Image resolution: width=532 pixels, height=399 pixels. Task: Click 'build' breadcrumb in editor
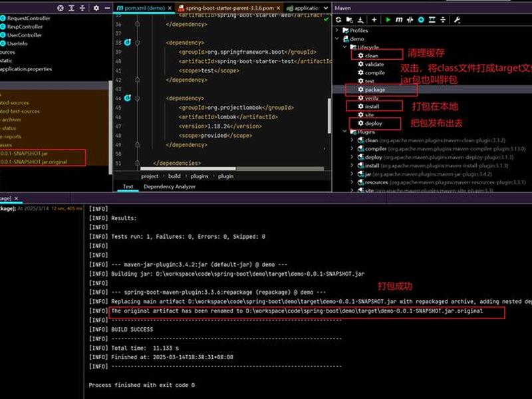coord(174,176)
